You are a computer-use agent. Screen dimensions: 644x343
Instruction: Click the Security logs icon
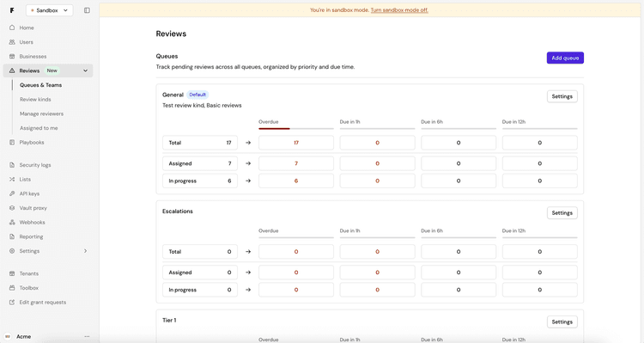[x=12, y=165]
